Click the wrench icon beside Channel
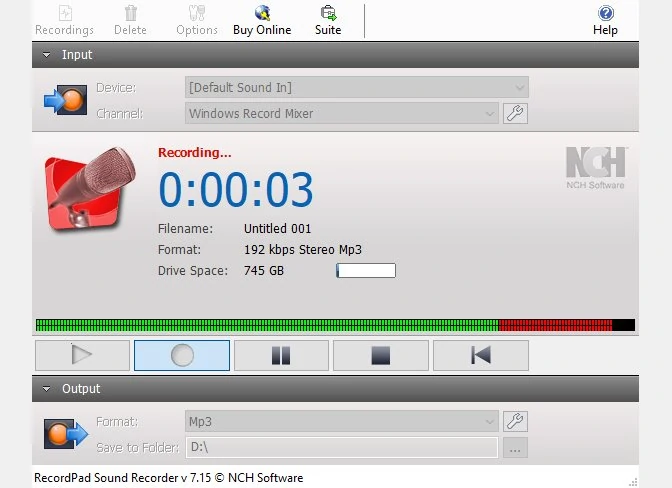Image resolution: width=672 pixels, height=488 pixels. 515,114
